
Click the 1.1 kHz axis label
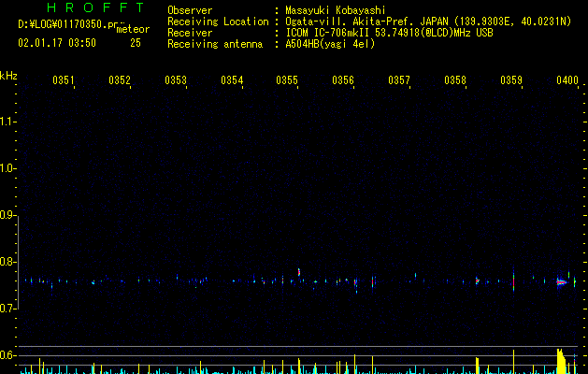[x=7, y=122]
